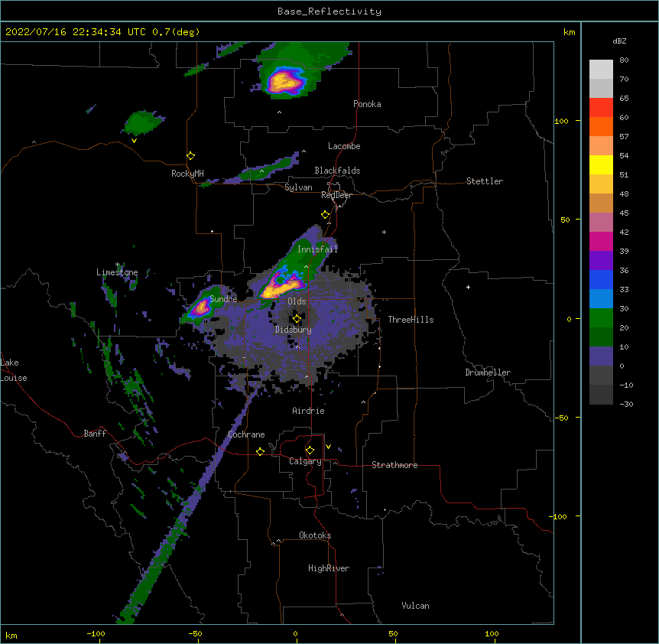The image size is (659, 644).
Task: Click the Sundre town label
Action: pyautogui.click(x=223, y=299)
